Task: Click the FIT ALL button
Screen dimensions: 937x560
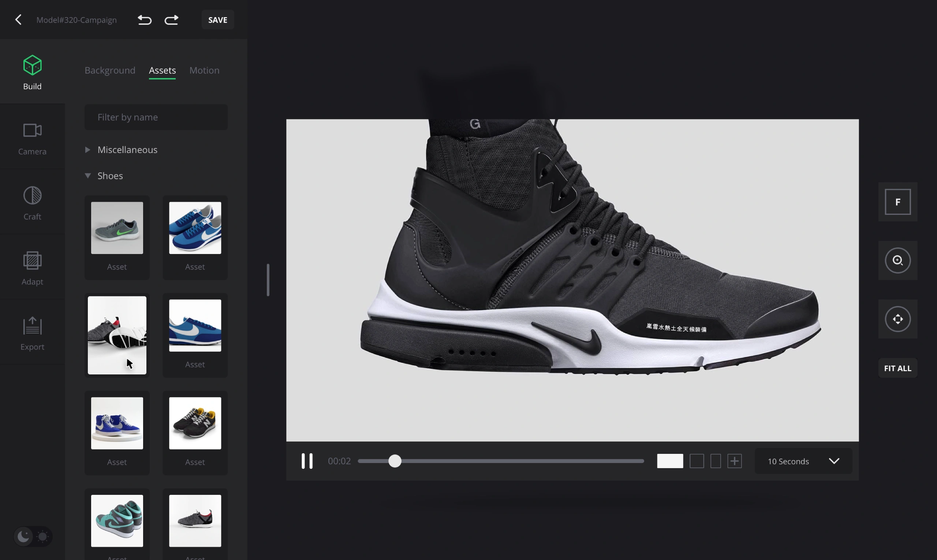Action: click(x=897, y=368)
